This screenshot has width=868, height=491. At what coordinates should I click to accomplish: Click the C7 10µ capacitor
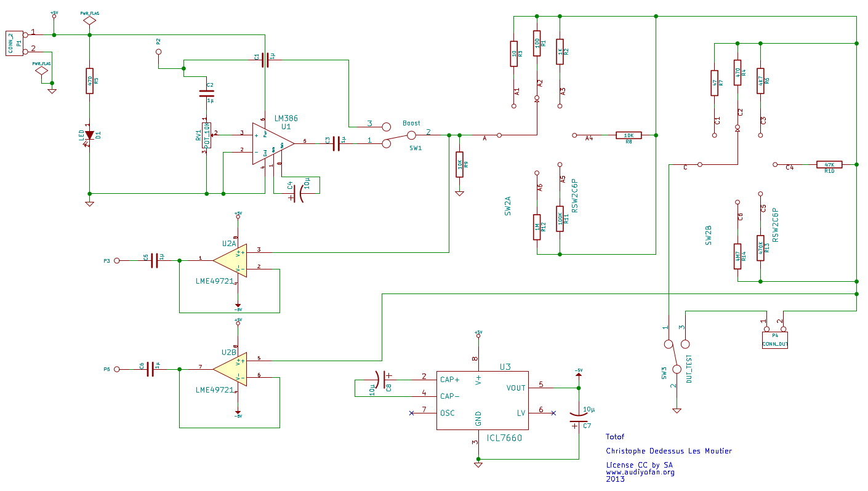579,418
